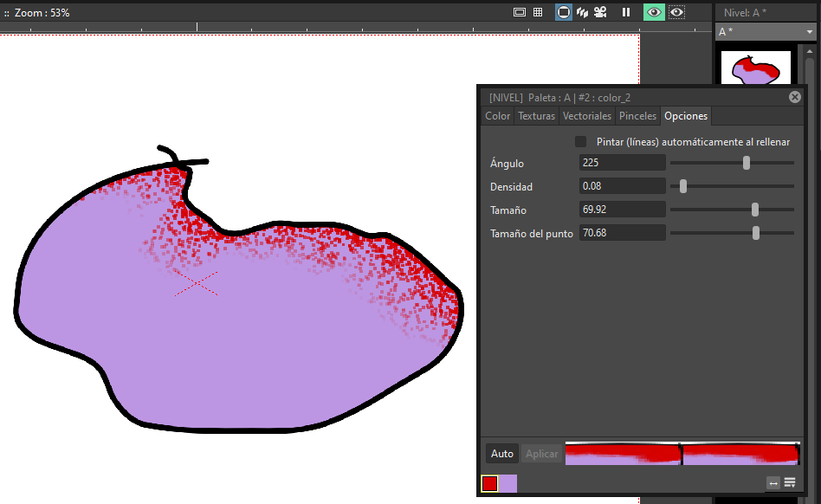821x504 pixels.
Task: Click the horizontal arrow icon at panel bottom
Action: coord(773,483)
